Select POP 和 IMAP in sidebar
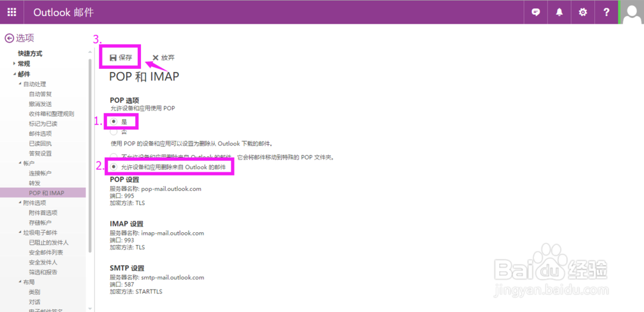Screen dimensions: 644x312 [x=43, y=192]
